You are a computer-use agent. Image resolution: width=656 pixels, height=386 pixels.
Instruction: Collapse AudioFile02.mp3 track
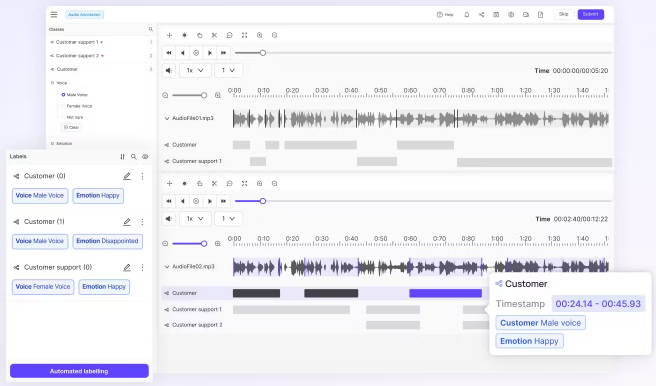click(x=167, y=267)
